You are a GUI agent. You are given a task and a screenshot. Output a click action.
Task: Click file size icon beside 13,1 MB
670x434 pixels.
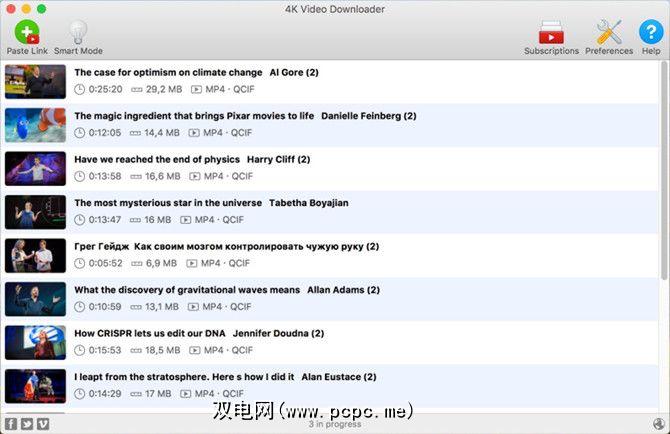(x=136, y=307)
